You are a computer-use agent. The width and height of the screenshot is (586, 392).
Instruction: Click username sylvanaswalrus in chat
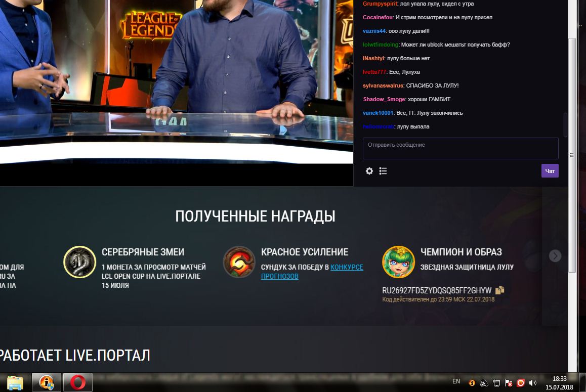point(383,85)
